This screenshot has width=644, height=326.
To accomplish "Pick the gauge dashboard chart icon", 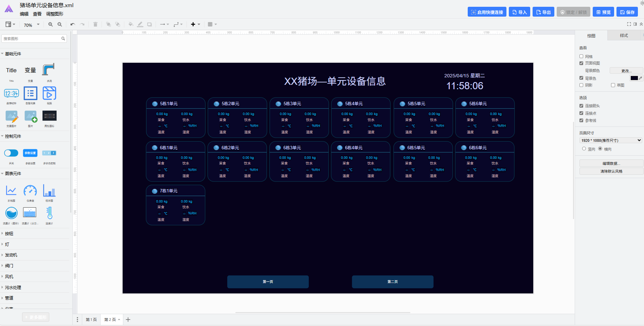I will (30, 191).
